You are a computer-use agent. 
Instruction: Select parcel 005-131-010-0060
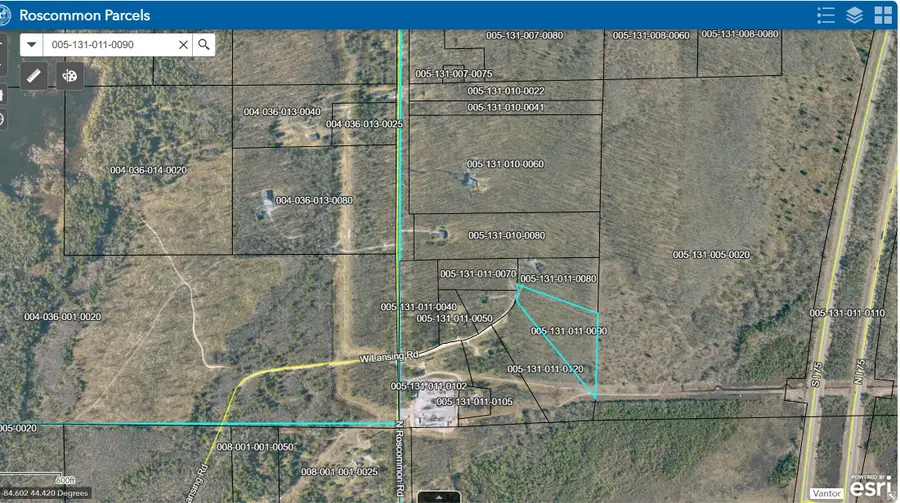click(505, 164)
